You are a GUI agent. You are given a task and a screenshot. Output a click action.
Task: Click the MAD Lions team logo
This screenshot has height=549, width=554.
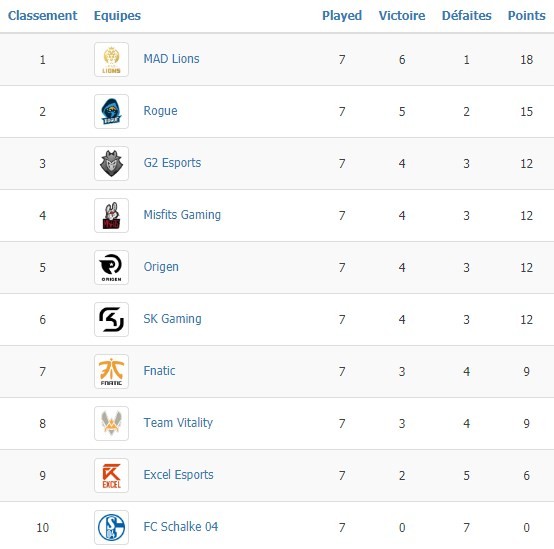coord(111,59)
